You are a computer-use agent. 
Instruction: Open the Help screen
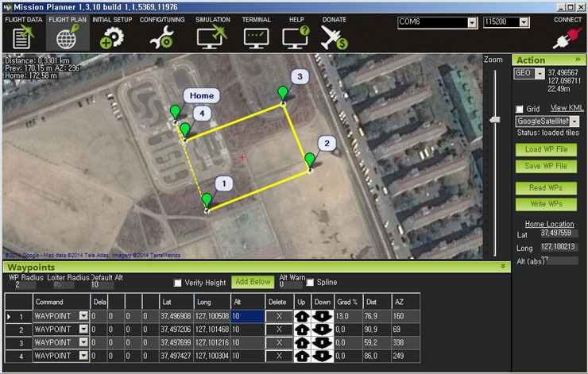[x=296, y=33]
